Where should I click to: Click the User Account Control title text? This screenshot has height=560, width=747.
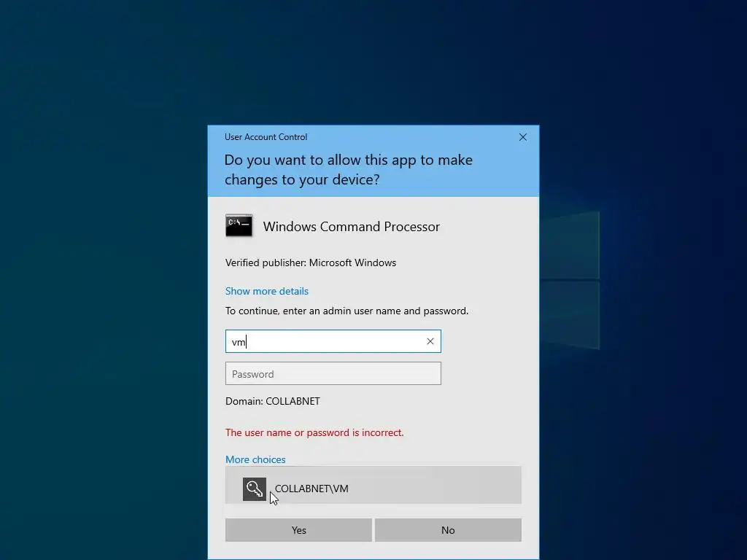tap(266, 137)
